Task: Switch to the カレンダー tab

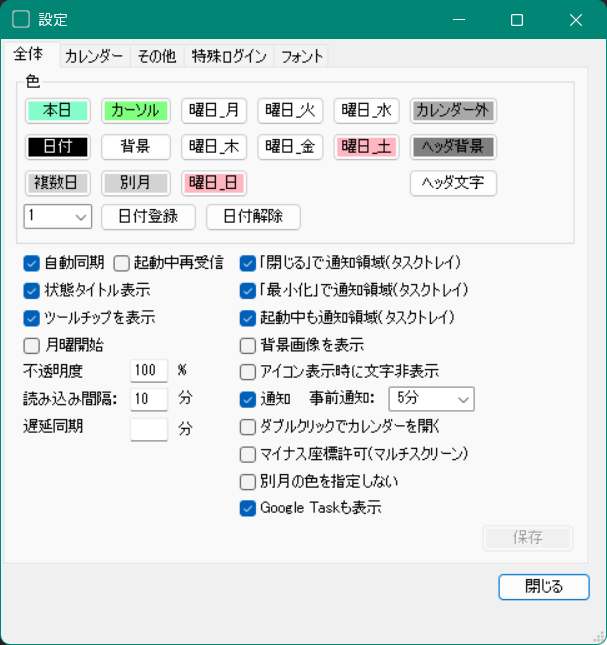Action: (94, 56)
